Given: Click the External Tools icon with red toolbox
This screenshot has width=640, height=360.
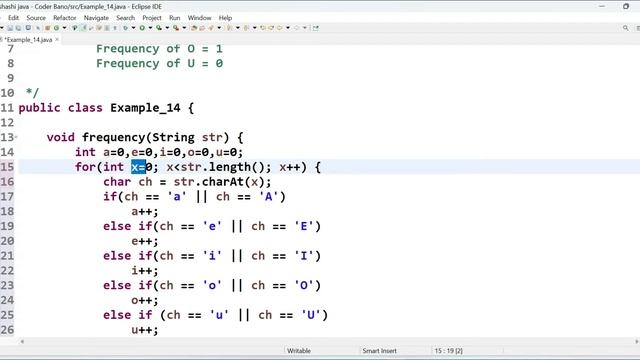Looking at the screenshot, I should coord(176,28).
